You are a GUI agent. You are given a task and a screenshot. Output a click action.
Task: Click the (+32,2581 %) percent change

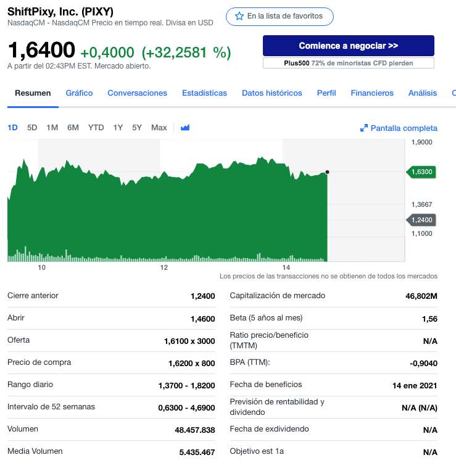(186, 52)
